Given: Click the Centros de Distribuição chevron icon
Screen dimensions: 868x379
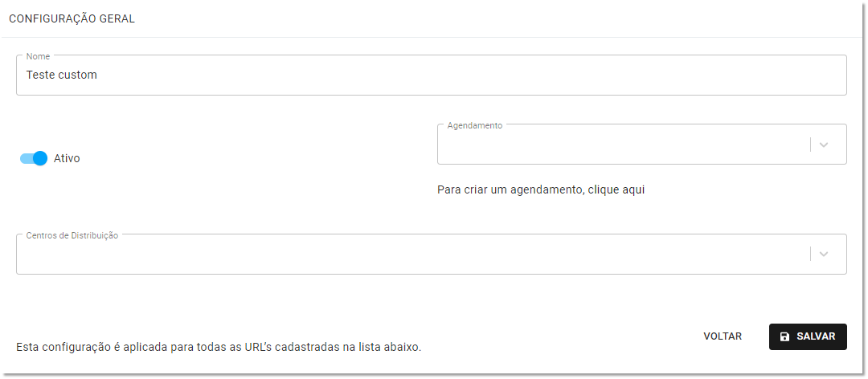Looking at the screenshot, I should click(824, 254).
